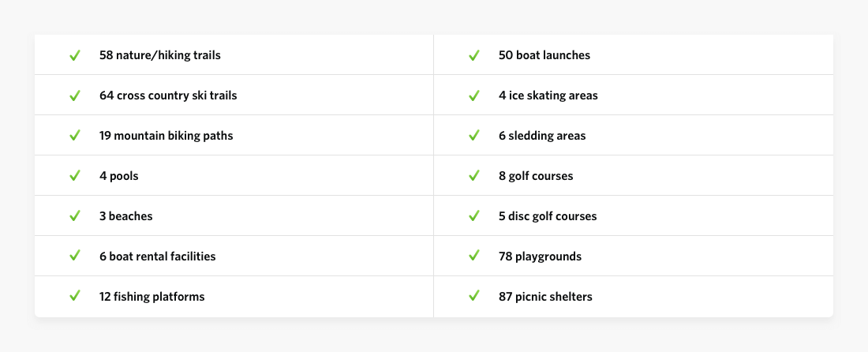Click the check icon beside 78 playgrounds
The image size is (868, 352).
point(474,257)
